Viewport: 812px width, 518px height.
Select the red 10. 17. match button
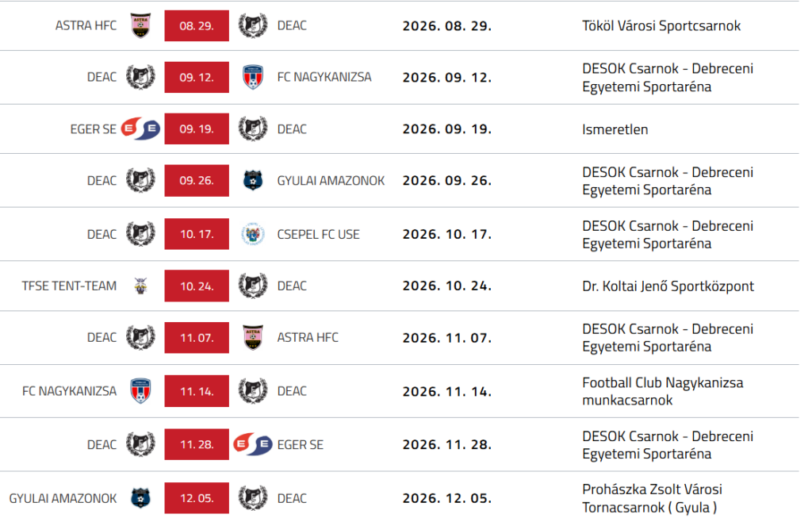pos(197,234)
